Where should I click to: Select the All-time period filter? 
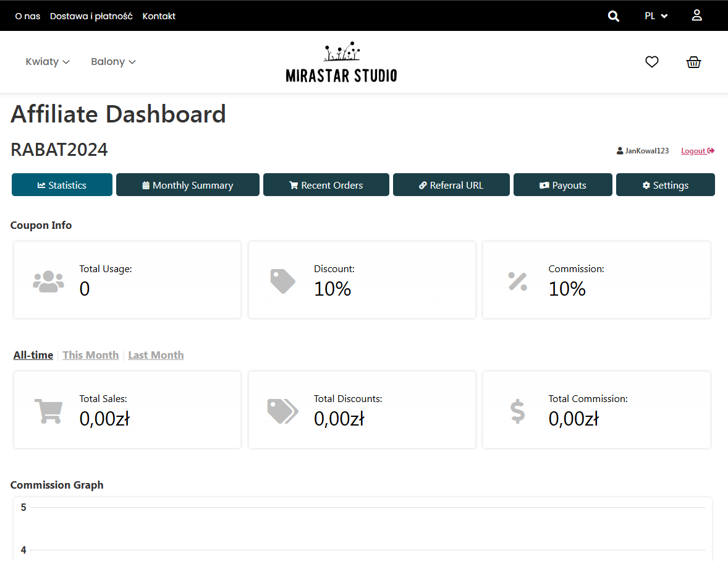(33, 355)
